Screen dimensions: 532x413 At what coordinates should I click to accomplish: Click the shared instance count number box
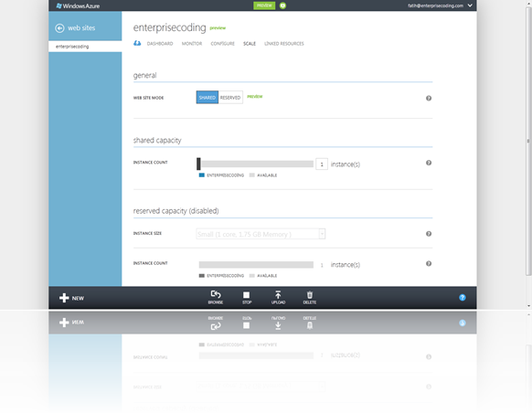(x=322, y=164)
